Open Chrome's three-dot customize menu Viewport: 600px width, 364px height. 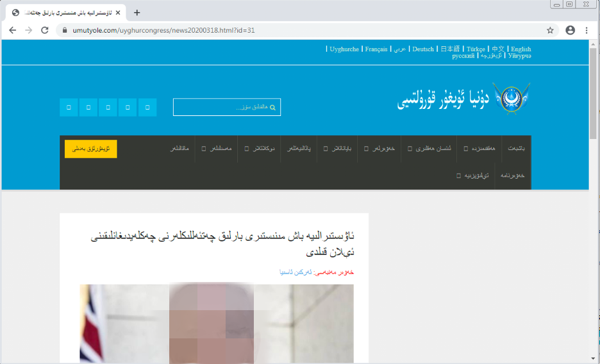point(587,30)
